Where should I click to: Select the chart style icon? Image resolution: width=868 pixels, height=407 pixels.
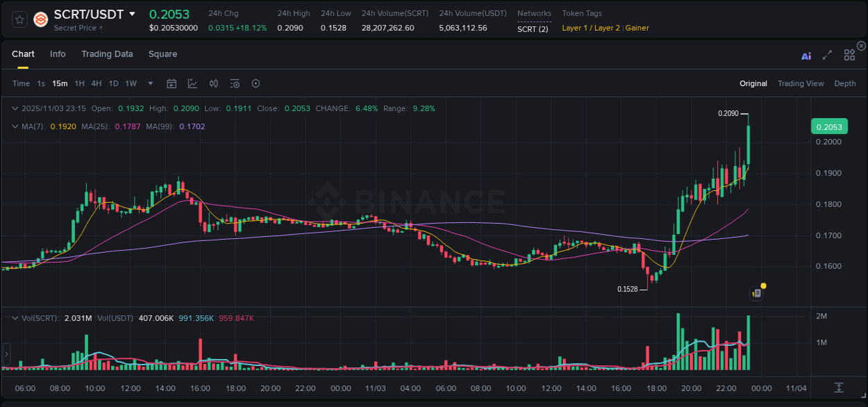click(x=192, y=83)
